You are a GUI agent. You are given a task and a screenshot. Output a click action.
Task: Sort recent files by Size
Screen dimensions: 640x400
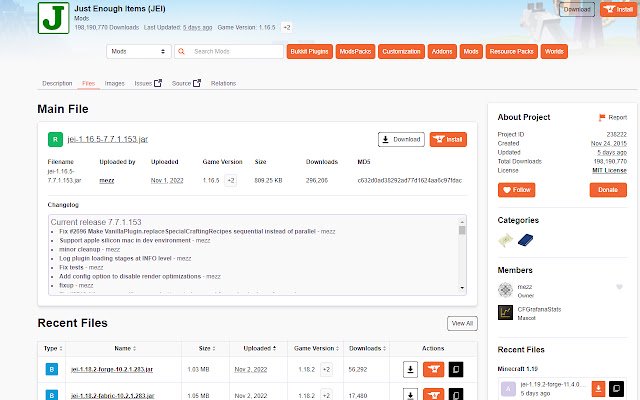[207, 349]
